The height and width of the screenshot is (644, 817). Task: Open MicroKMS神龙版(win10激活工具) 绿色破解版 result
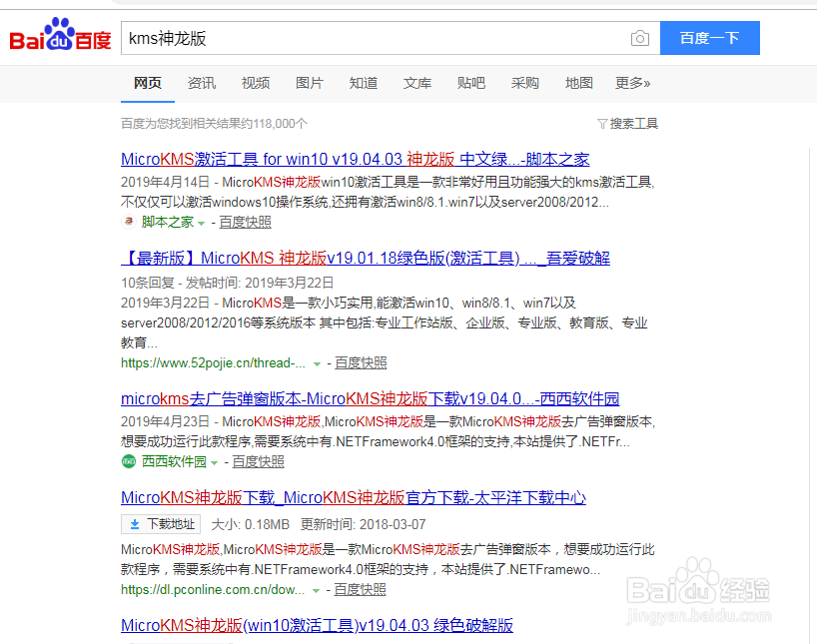(317, 625)
